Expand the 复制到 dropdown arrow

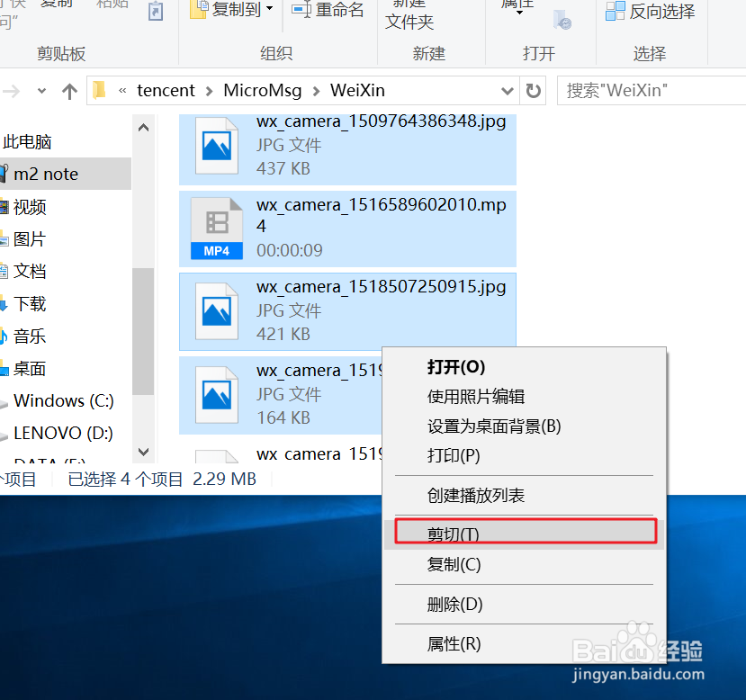pos(267,10)
